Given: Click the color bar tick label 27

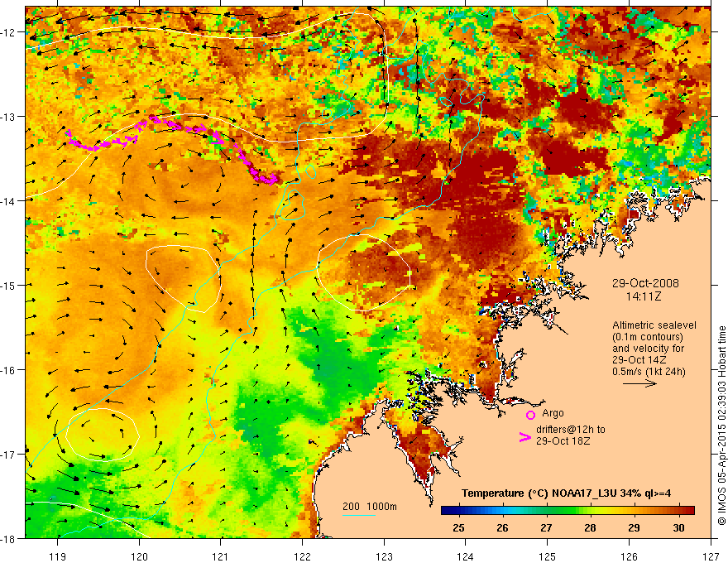Looking at the screenshot, I should click(546, 527).
